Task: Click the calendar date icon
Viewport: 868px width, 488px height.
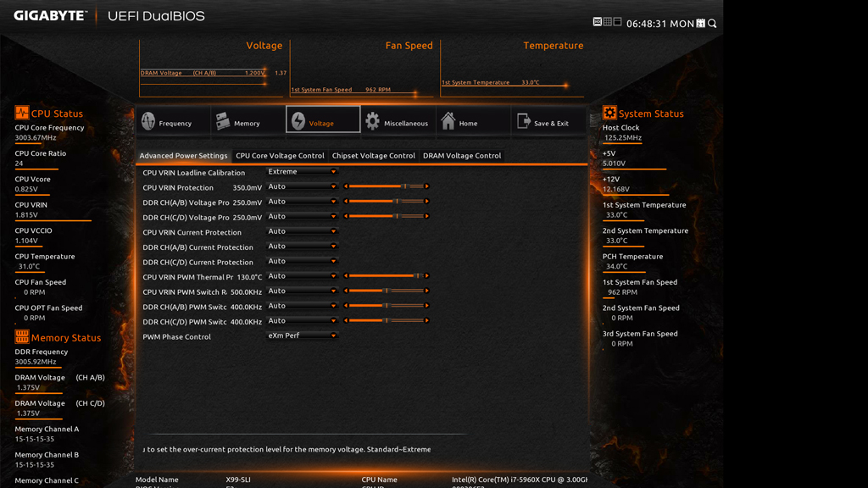Action: [700, 24]
